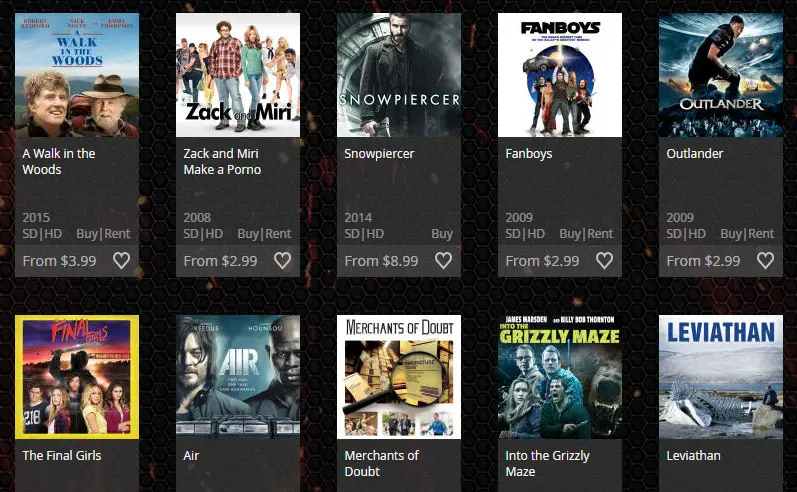
Task: Click the heart icon on Snowpiercer card
Action: [443, 261]
